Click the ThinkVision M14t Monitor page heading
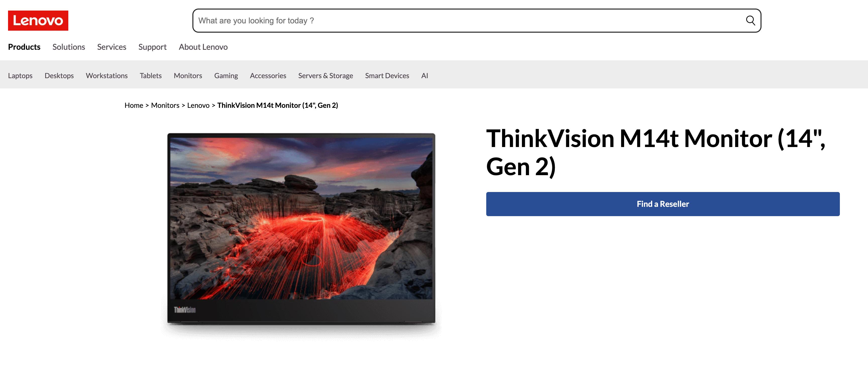868x384 pixels. [x=655, y=152]
